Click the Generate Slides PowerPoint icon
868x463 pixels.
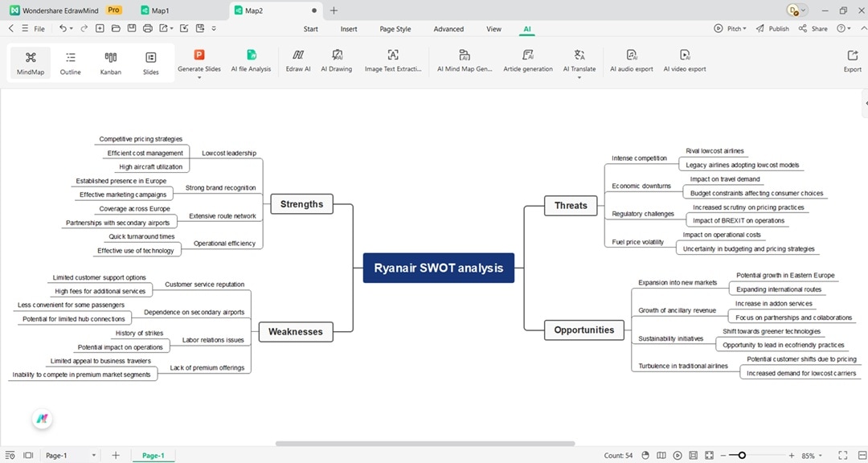coord(199,55)
